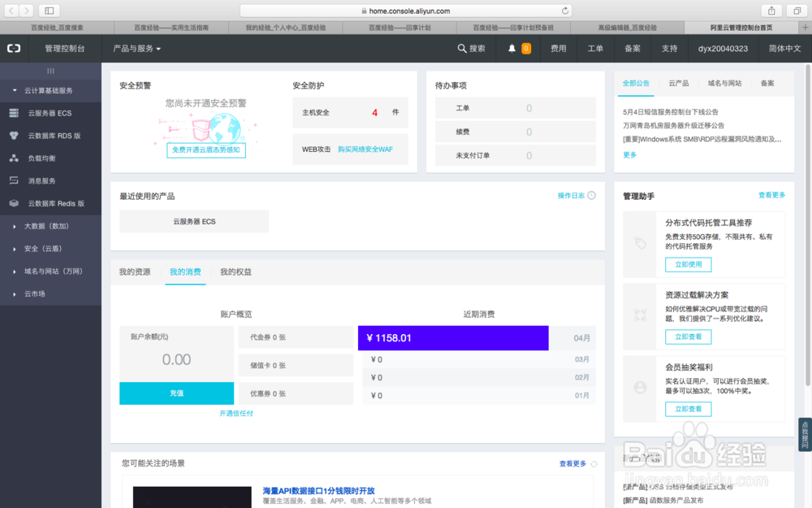
Task: Collapse 云计算基础服务 section
Action: click(50, 90)
